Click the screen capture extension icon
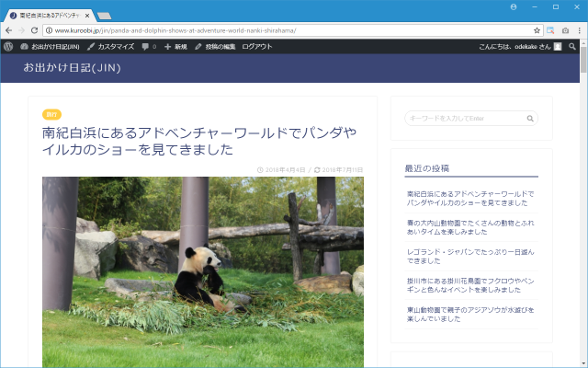 550,30
